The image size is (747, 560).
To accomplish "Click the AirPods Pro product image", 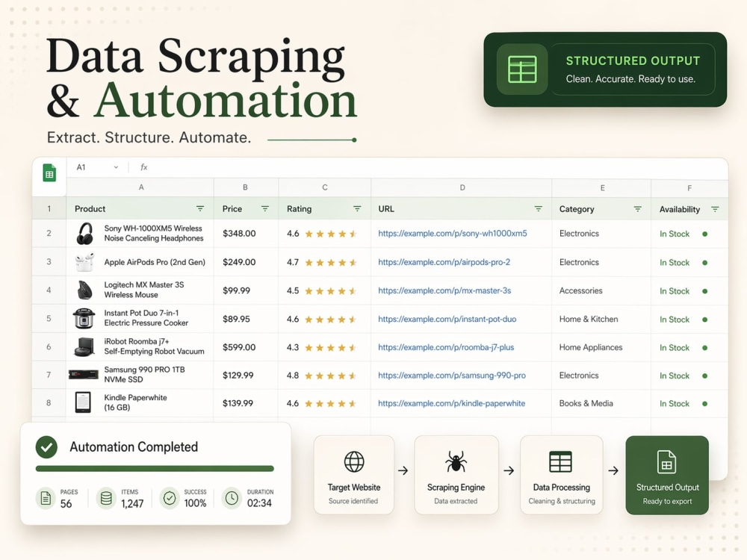I will [x=84, y=262].
